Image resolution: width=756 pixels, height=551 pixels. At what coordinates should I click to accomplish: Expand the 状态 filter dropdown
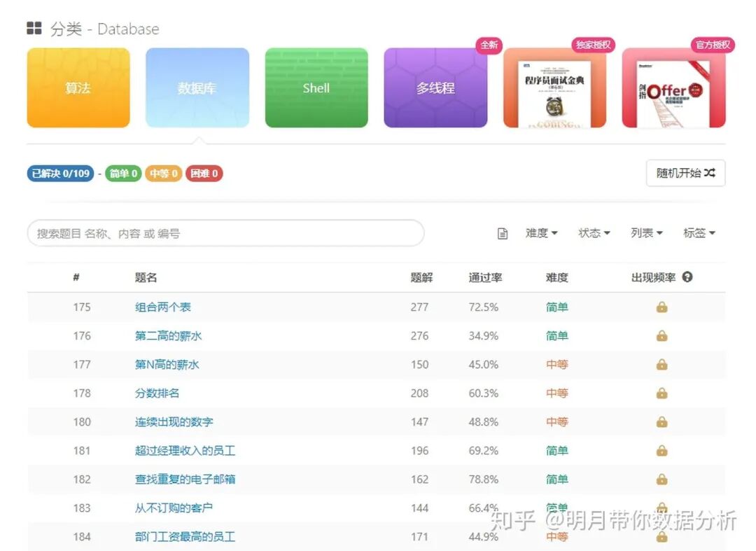pos(594,233)
